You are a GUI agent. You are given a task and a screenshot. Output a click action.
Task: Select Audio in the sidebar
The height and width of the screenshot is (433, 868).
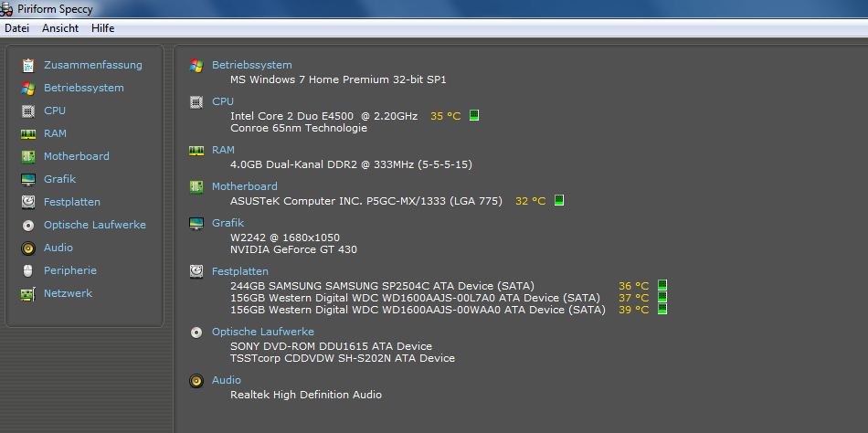pyautogui.click(x=58, y=248)
